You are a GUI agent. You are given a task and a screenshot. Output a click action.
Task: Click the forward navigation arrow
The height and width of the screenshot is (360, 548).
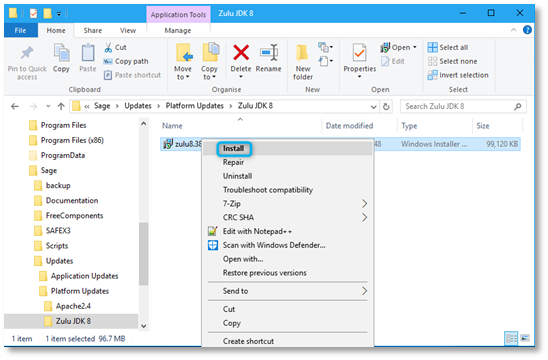pos(33,106)
